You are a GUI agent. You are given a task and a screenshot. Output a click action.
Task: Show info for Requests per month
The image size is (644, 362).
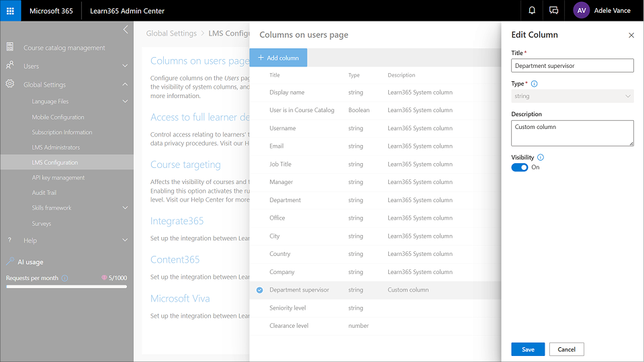pos(64,278)
